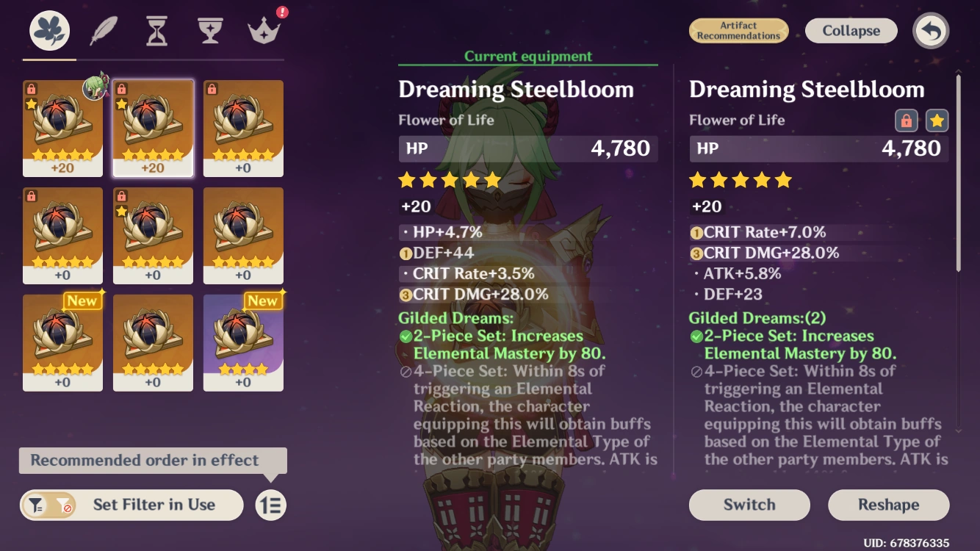This screenshot has height=551, width=980.
Task: Select the equipped +20 flower with character portrait
Action: point(62,129)
